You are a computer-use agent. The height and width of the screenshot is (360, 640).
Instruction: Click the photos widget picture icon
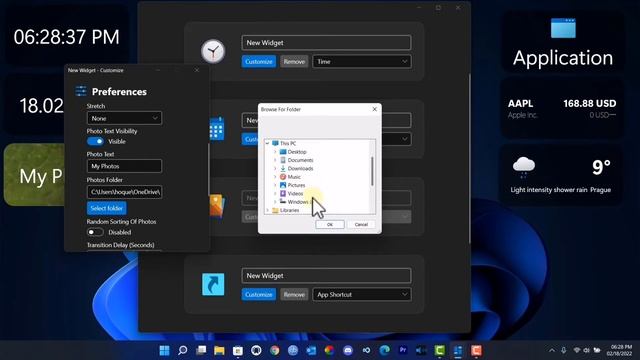[217, 206]
